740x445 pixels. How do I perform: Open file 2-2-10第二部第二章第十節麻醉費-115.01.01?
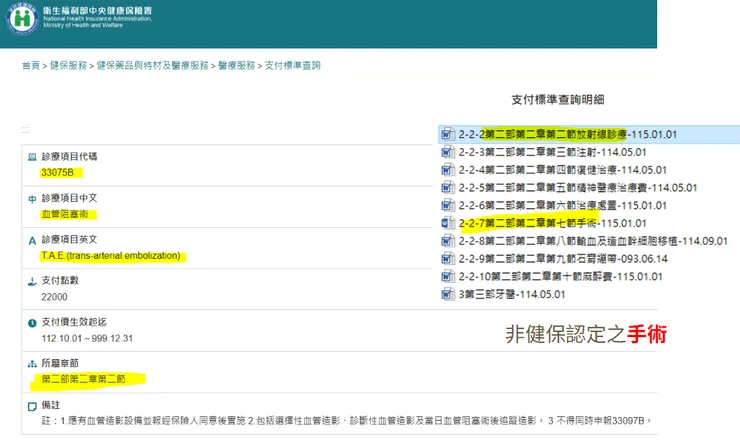click(561, 277)
